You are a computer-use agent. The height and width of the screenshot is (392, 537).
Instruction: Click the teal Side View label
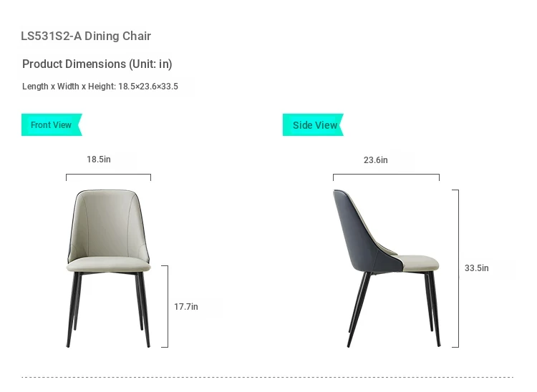pos(314,125)
